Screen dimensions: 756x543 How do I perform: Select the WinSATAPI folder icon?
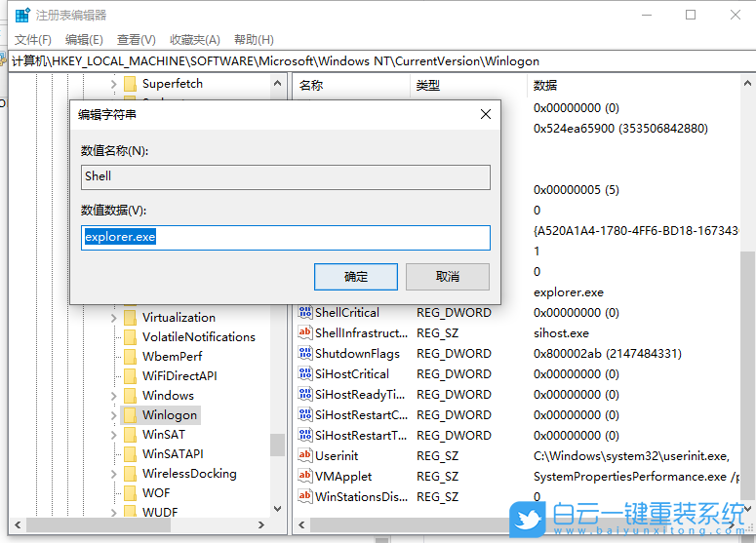(130, 454)
